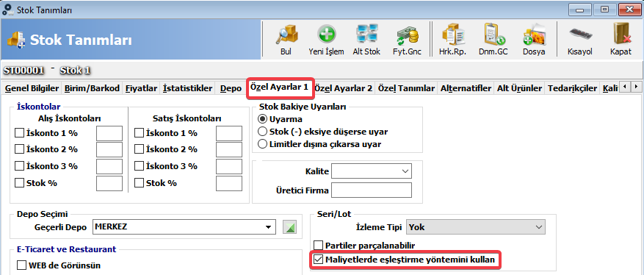Viewport: 644px width, 275px height.
Task: Uncheck Maliyetlerde eşleştirme yöntemini kullan
Action: tap(318, 260)
